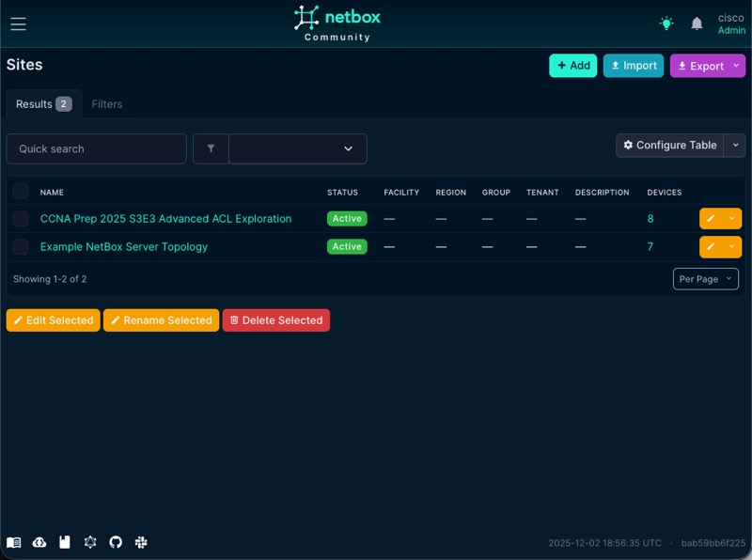Image resolution: width=752 pixels, height=560 pixels.
Task: Open the NetBox documentation book icon
Action: [14, 542]
